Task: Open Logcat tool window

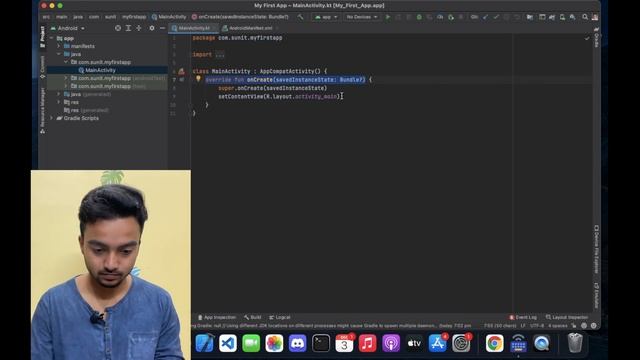Action: point(280,317)
